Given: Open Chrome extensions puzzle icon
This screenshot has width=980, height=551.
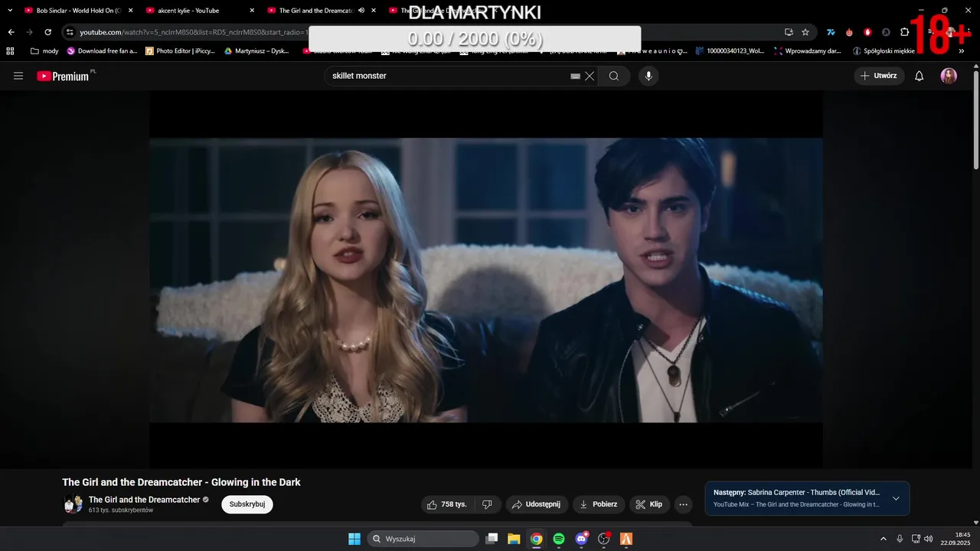Looking at the screenshot, I should tap(904, 32).
